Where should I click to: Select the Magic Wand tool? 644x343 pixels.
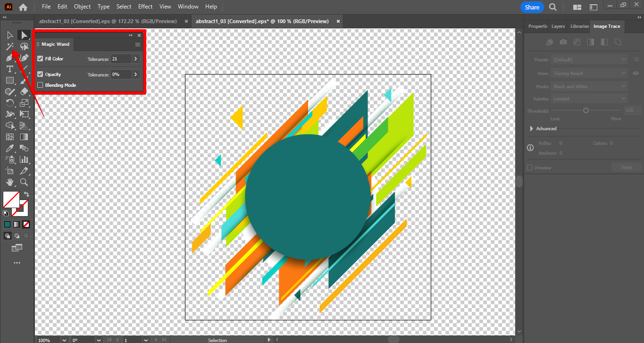[9, 46]
